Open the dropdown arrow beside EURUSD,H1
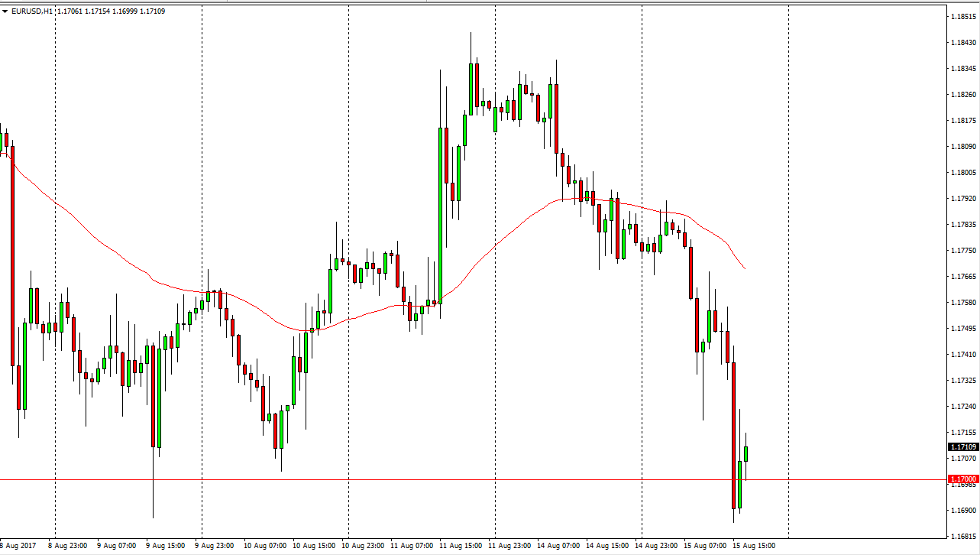 coord(5,11)
